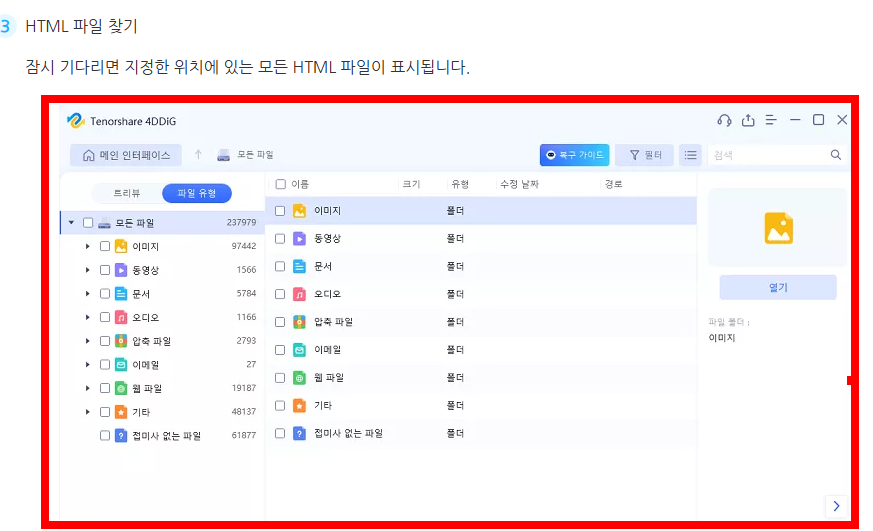Viewport: 873px width, 531px height.
Task: Expand the 오디오 tree node
Action: tap(87, 317)
